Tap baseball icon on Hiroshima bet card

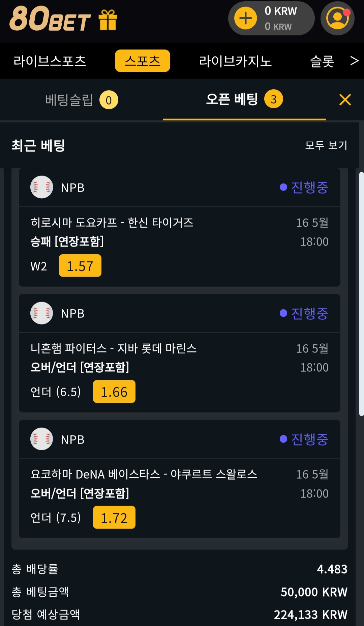[x=41, y=187]
